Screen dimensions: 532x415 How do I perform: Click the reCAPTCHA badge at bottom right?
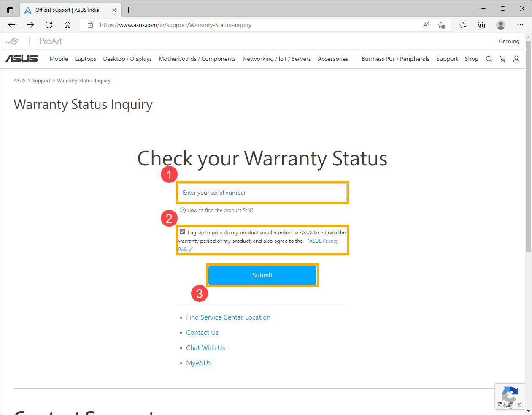tap(510, 396)
